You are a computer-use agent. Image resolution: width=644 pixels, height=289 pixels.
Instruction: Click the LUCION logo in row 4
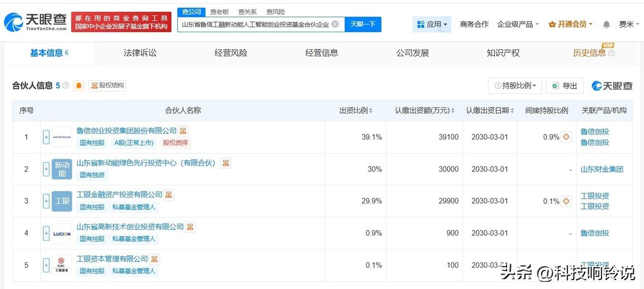click(62, 233)
